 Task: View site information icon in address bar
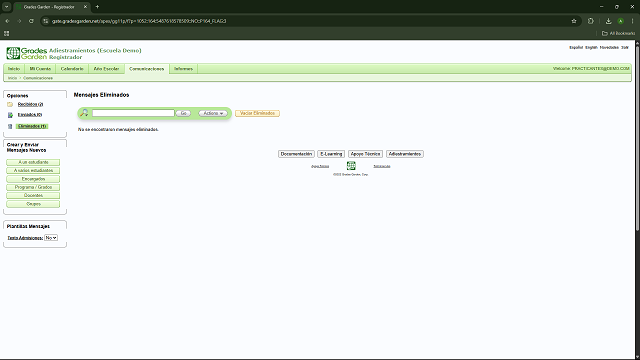coord(46,21)
